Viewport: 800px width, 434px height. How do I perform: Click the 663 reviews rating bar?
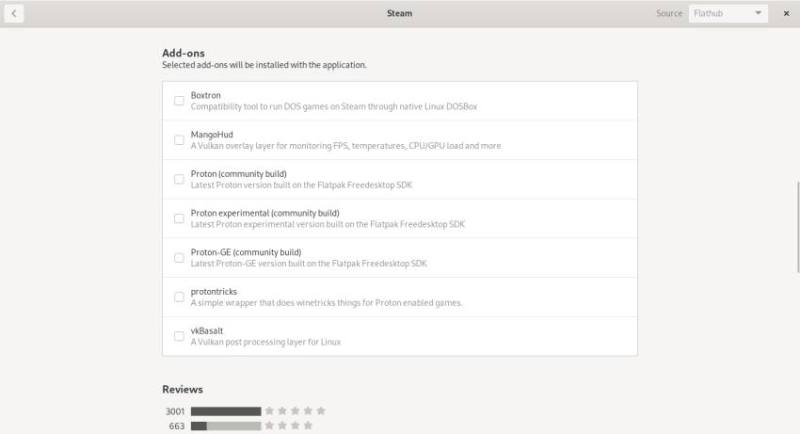[x=226, y=426]
